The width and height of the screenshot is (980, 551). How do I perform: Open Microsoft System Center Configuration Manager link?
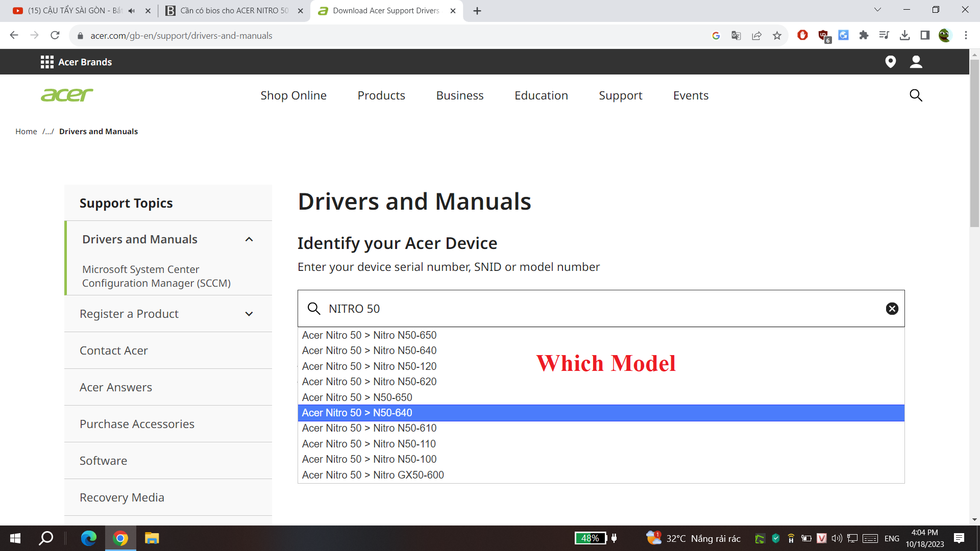tap(156, 276)
